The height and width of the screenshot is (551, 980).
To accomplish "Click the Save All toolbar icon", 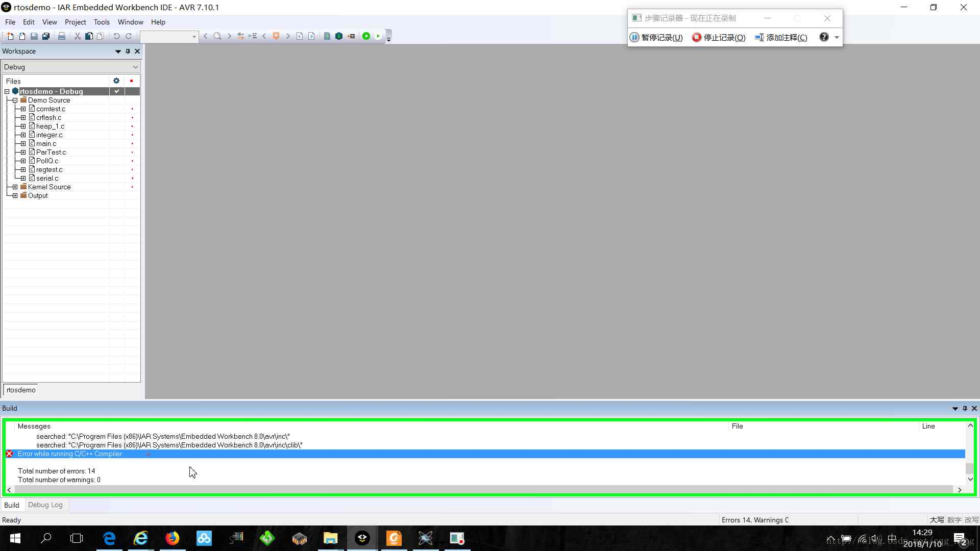I will (46, 36).
